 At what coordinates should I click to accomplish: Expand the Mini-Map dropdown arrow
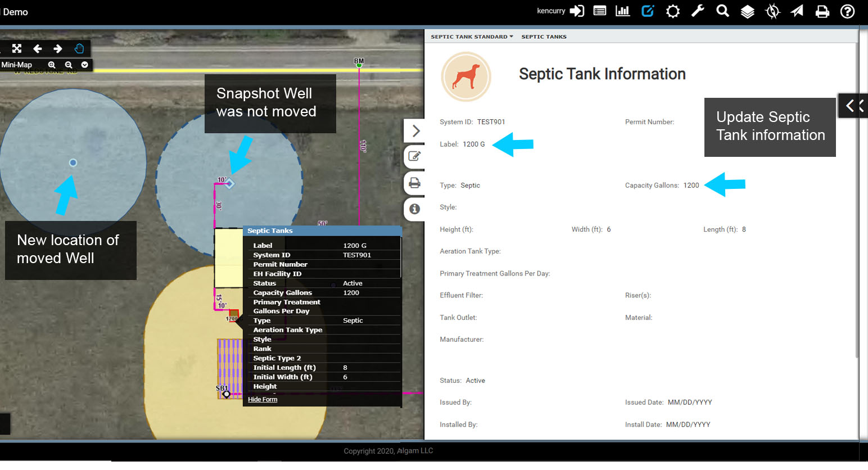pyautogui.click(x=84, y=65)
